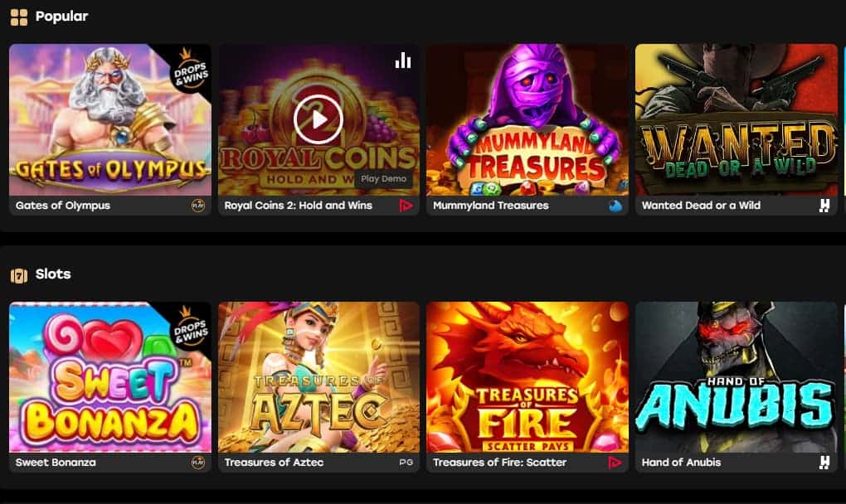Launch the Treasures of Aztec game tile
The image size is (846, 504).
[x=318, y=377]
